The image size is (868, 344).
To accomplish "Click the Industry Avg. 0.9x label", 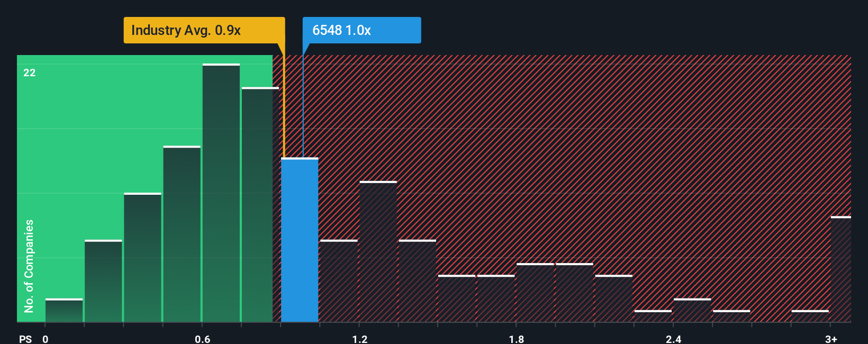I will click(x=204, y=30).
